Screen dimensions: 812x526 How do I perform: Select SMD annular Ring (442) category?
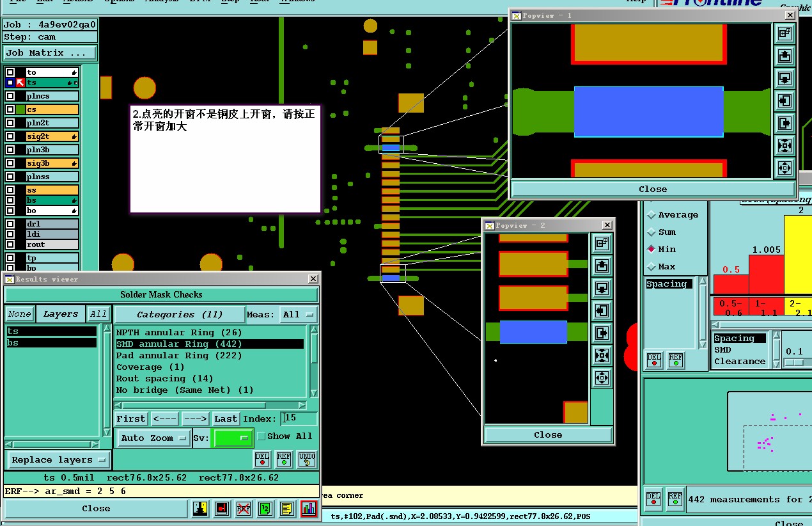209,344
